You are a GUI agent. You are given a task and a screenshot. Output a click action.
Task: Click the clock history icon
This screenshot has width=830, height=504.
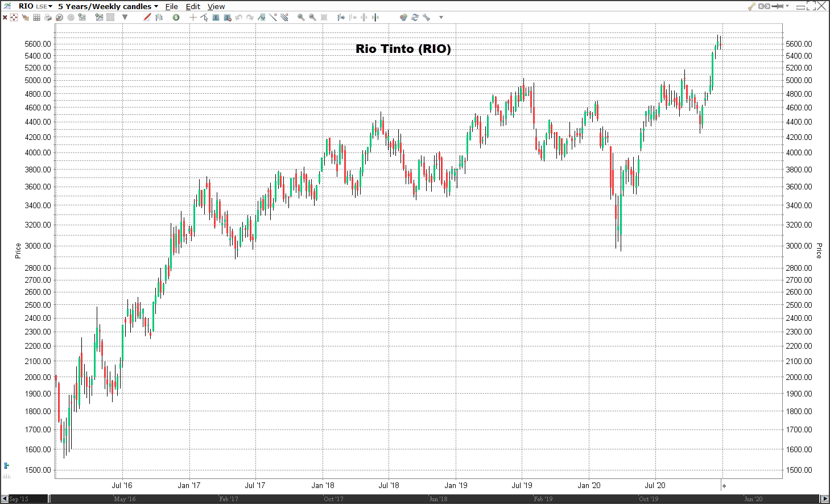click(59, 18)
